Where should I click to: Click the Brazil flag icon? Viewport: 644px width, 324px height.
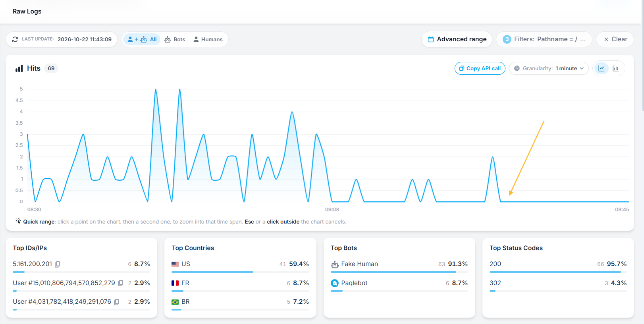(175, 302)
